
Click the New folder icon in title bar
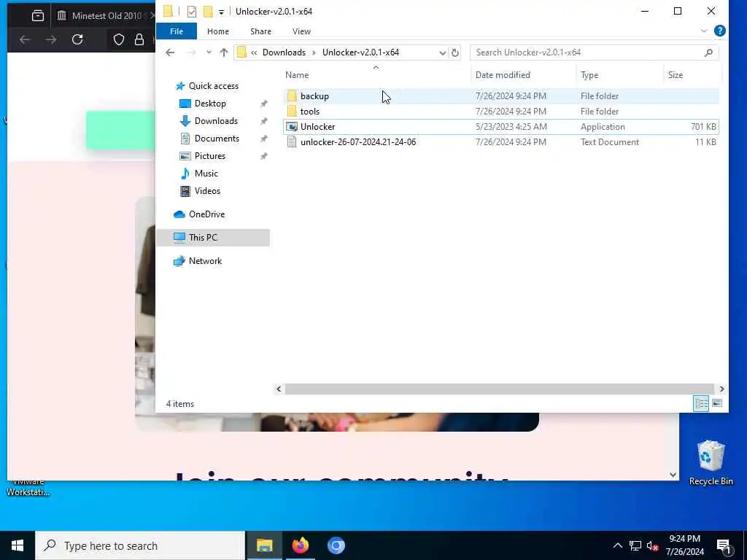tap(208, 12)
